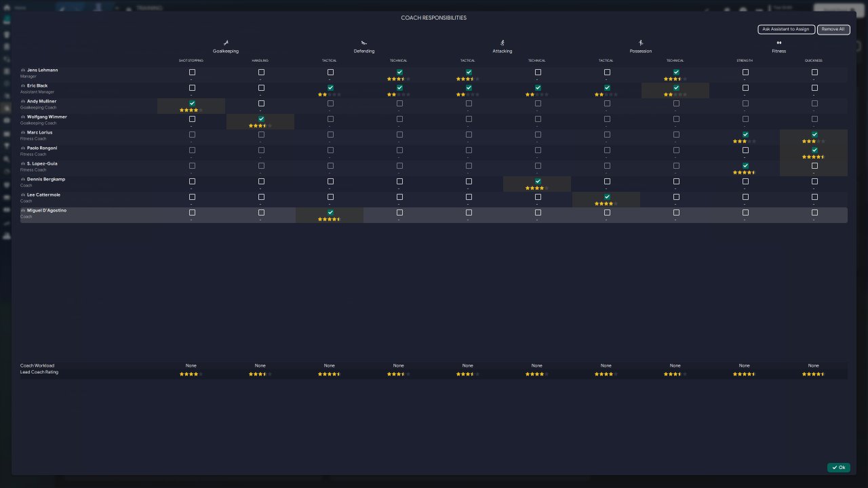Click the Defending category icon
The image size is (868, 488).
click(364, 43)
